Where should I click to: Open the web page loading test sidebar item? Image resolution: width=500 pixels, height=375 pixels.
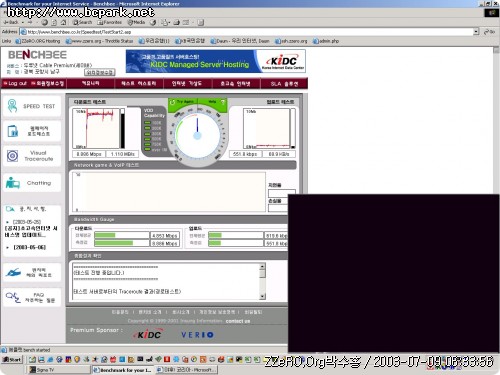click(32, 131)
